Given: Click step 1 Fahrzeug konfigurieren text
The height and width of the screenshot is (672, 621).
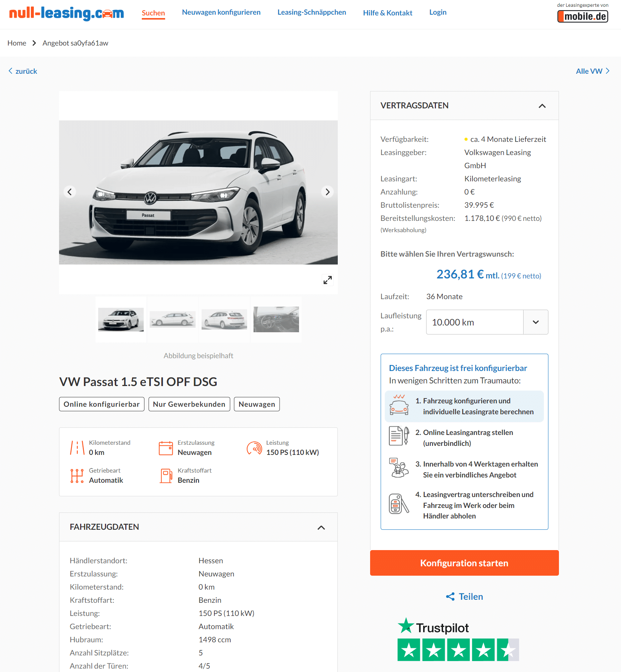Looking at the screenshot, I should (x=478, y=406).
